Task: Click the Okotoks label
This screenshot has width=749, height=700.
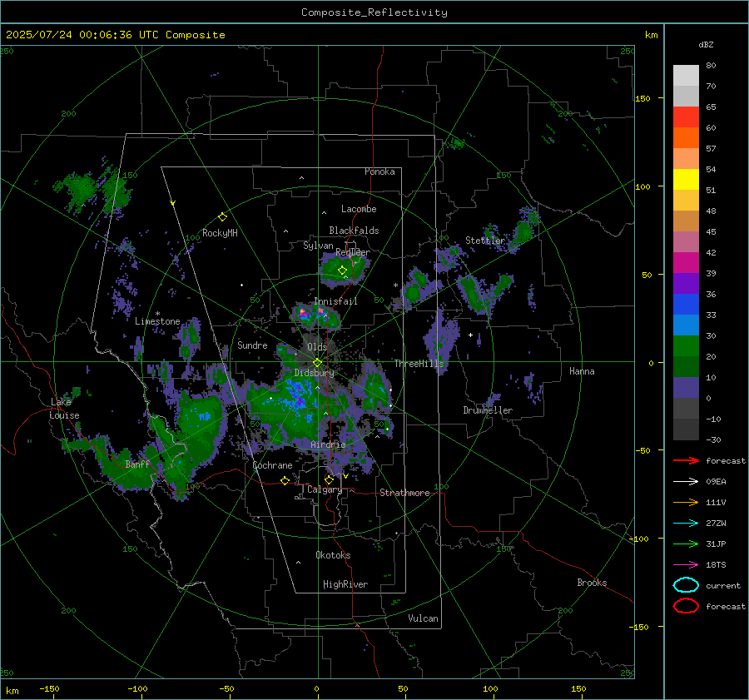Action: coord(333,555)
